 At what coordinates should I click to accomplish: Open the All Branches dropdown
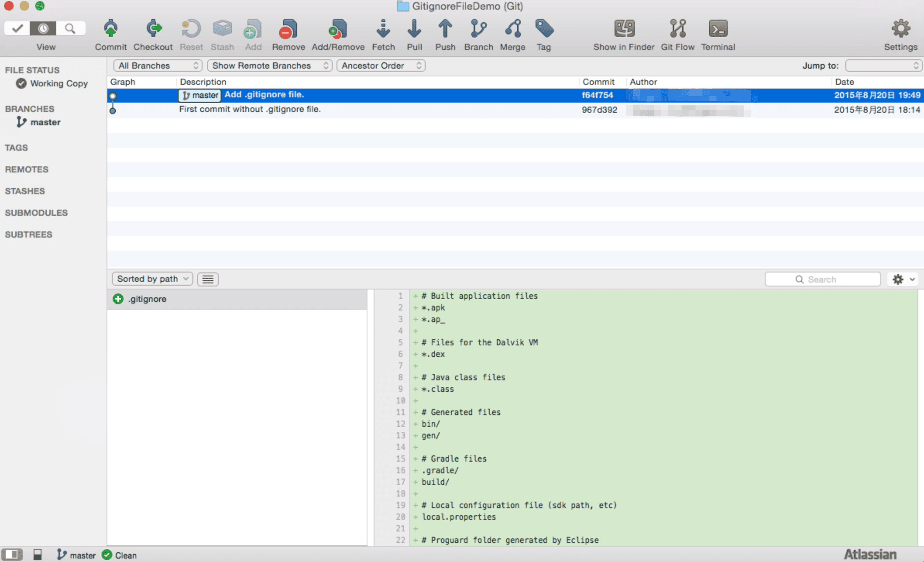(x=158, y=66)
